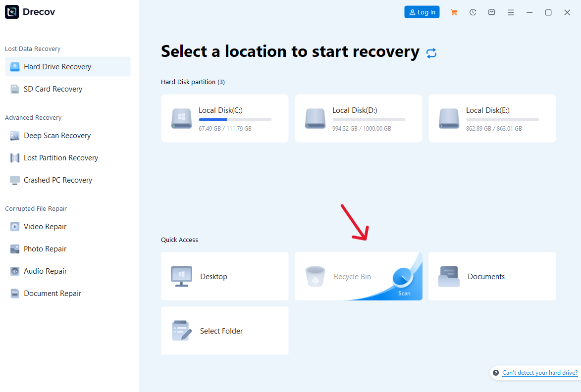Viewport: 581px width, 392px height.
Task: View scan history via the clock icon
Action: pyautogui.click(x=473, y=12)
